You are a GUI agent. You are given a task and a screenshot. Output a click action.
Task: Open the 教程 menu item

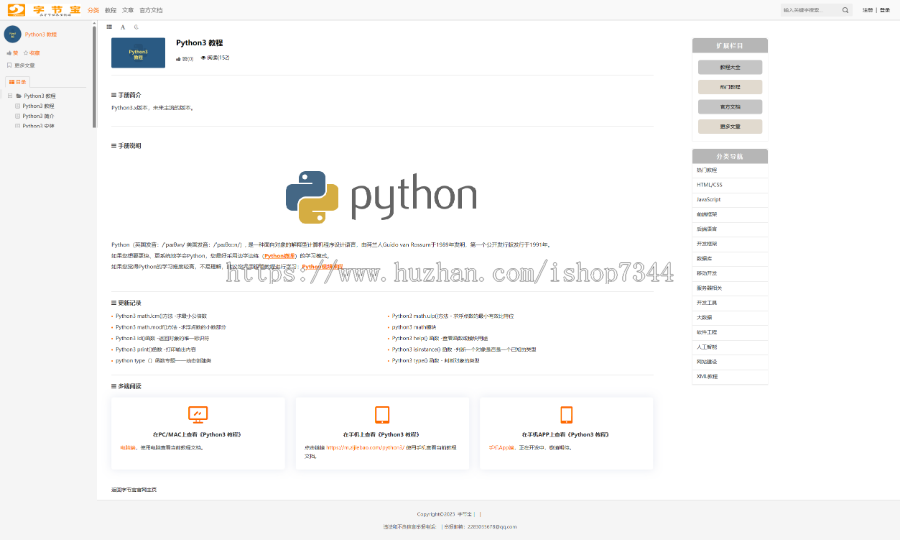point(110,10)
